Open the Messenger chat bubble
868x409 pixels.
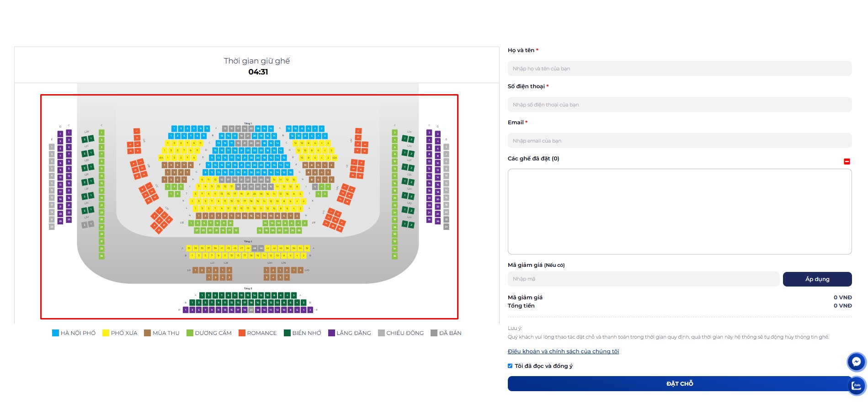coord(856,362)
